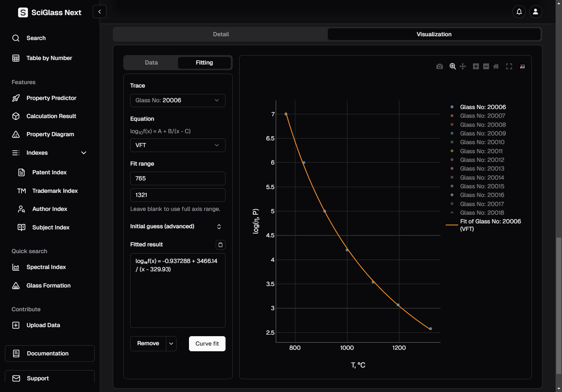Screen dimensions: 562x392
Task: Collapse the sidebar with the chevron button
Action: (100, 12)
